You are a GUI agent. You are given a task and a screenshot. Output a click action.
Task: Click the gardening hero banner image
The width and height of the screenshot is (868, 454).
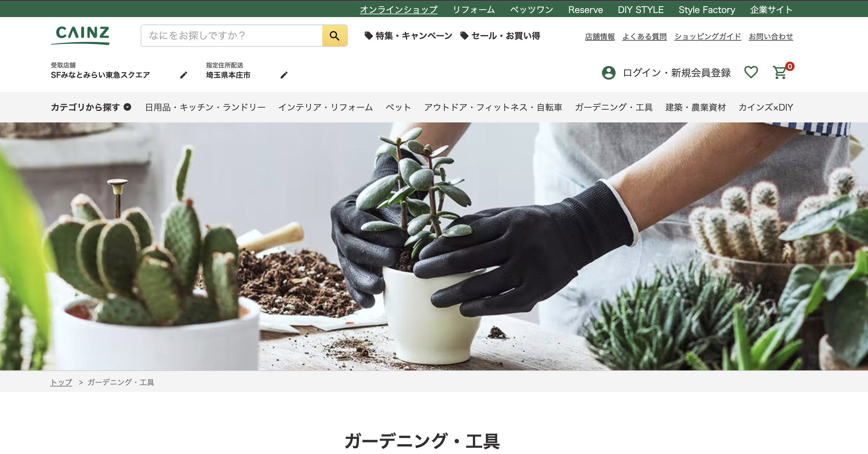pos(434,246)
